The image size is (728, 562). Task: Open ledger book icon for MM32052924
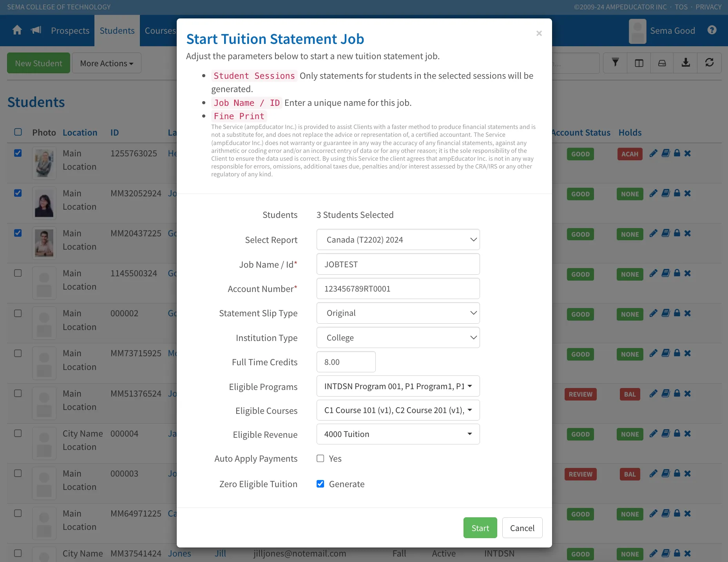pyautogui.click(x=665, y=193)
